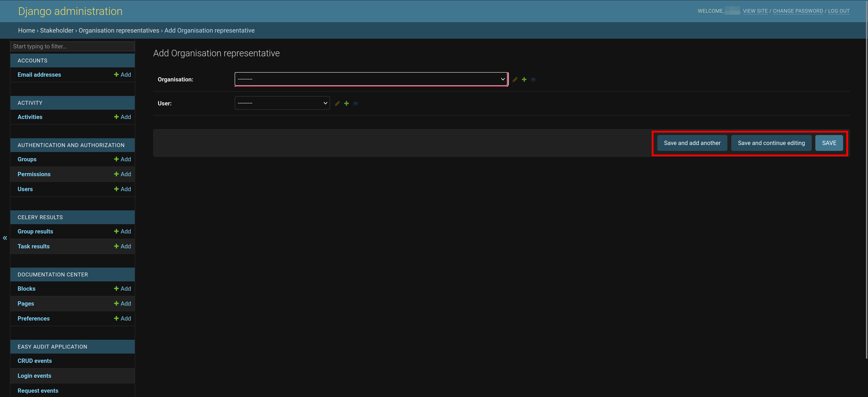Click the Start typing to filter input field
868x397 pixels.
coord(71,46)
